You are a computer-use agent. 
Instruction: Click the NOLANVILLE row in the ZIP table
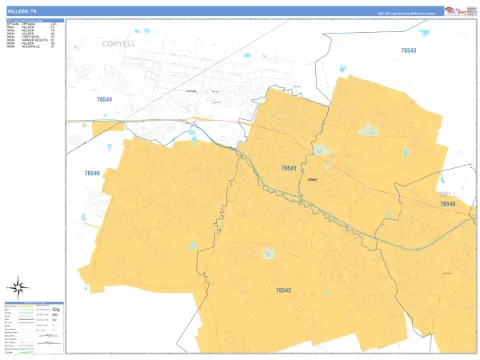click(31, 46)
